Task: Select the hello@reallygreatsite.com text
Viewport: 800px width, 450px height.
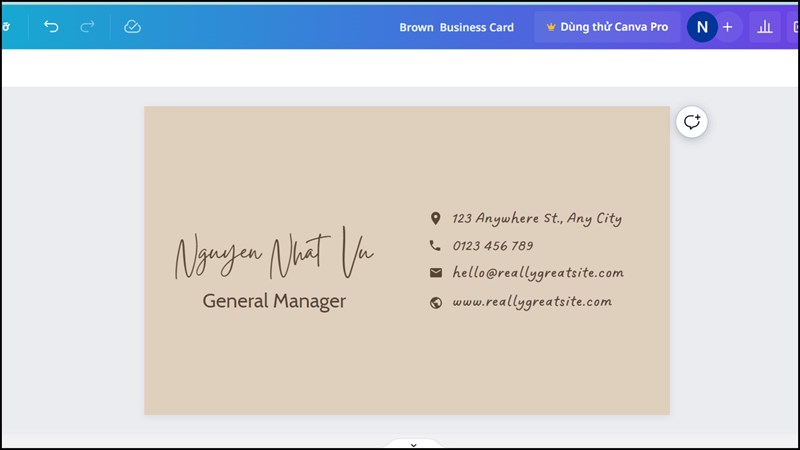Action: tap(538, 273)
